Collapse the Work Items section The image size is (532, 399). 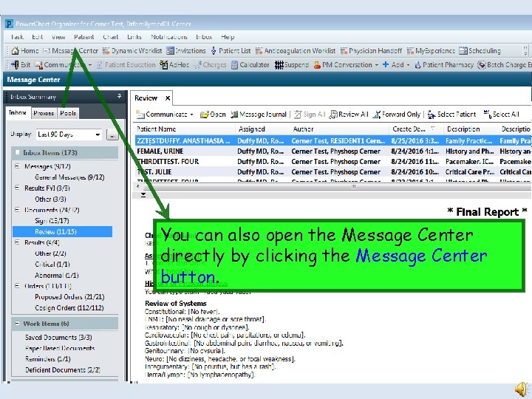17,324
